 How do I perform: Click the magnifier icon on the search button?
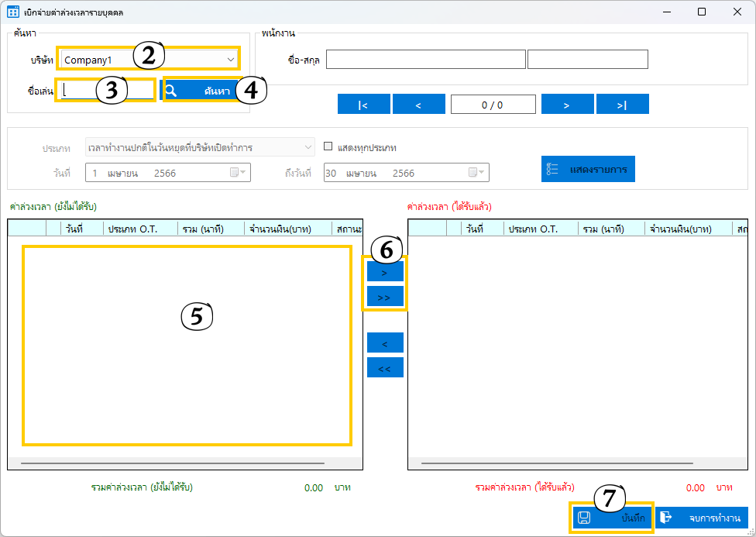coord(171,91)
